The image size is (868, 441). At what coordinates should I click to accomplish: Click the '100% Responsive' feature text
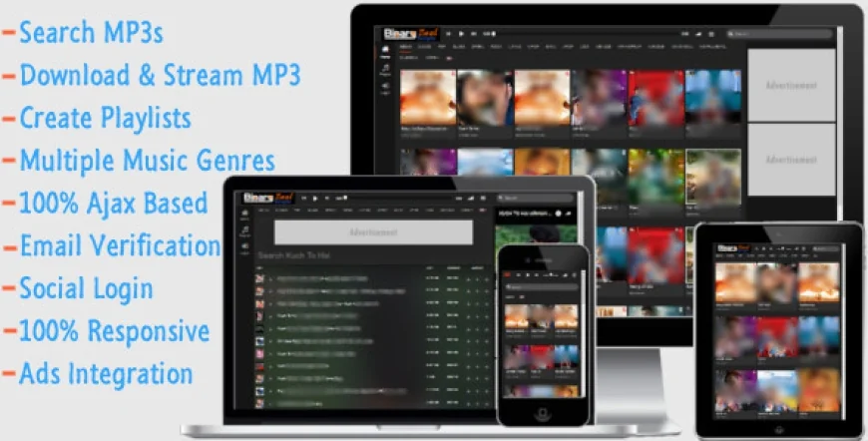click(115, 331)
